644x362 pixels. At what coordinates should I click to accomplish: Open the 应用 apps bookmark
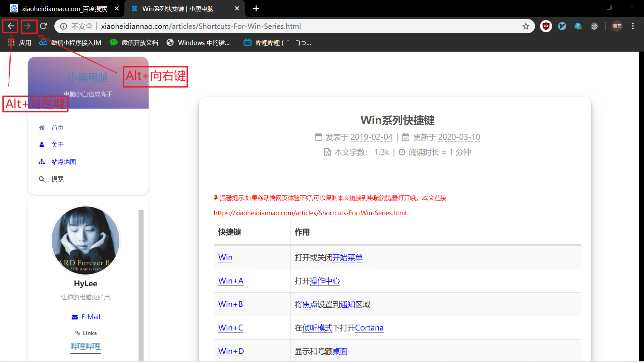tap(19, 43)
